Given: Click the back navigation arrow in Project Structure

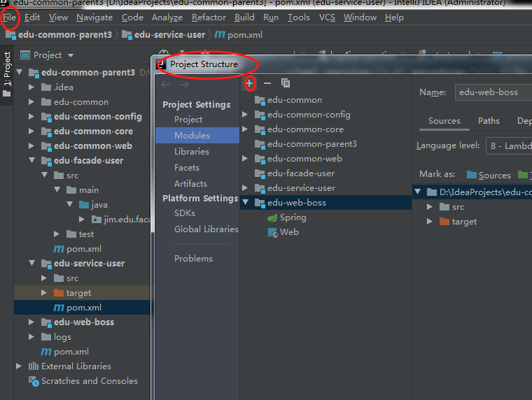Looking at the screenshot, I should 166,85.
